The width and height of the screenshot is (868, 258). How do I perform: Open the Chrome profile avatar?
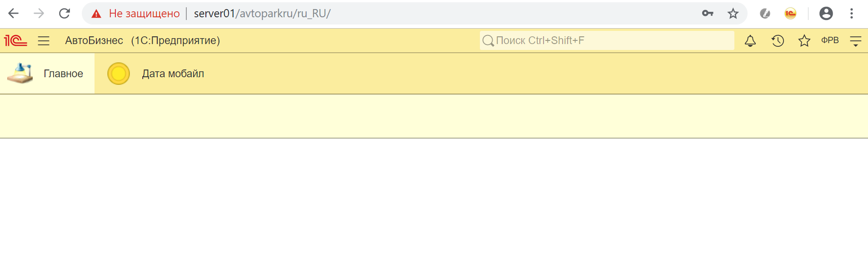click(x=826, y=14)
